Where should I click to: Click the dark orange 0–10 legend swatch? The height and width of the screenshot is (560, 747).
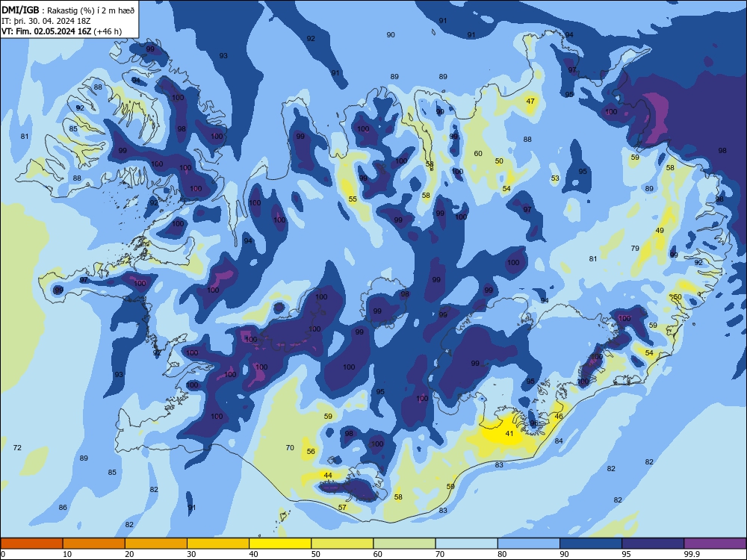tap(31, 544)
